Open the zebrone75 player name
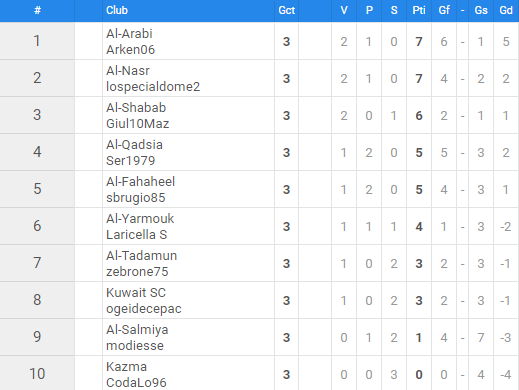This screenshot has height=390, width=519. pos(137,272)
